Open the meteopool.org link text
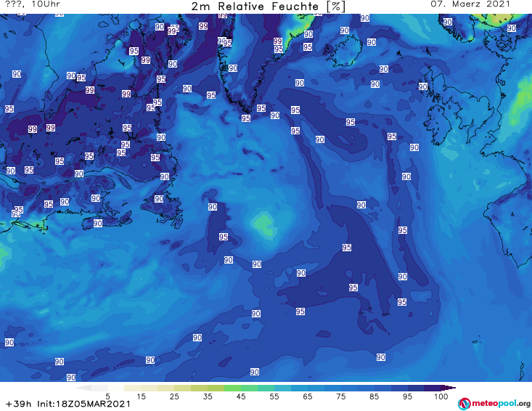532x411 pixels. tap(501, 403)
